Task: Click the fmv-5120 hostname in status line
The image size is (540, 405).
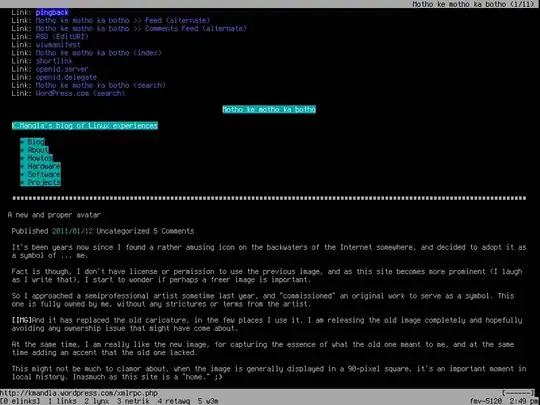Action: pos(486,401)
